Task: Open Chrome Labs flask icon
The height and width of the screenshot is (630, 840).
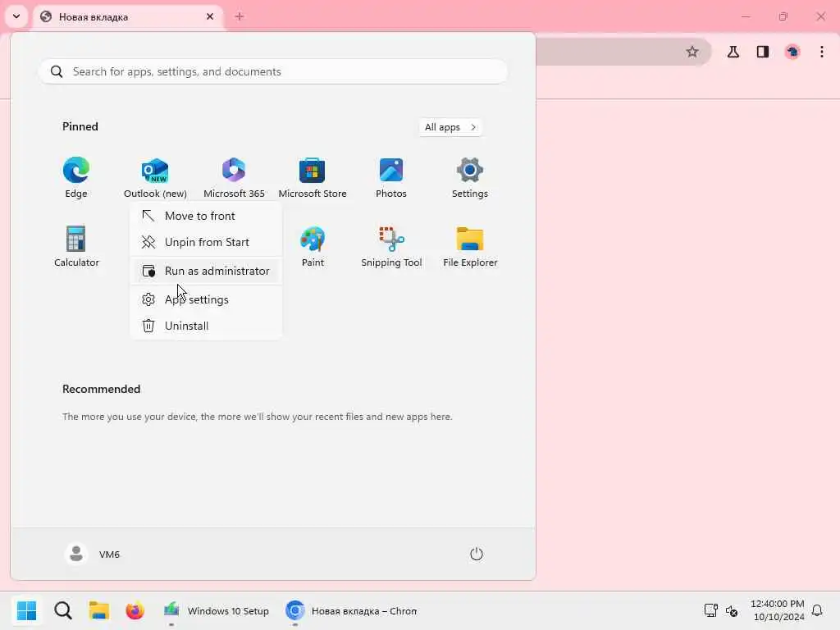Action: [x=733, y=52]
